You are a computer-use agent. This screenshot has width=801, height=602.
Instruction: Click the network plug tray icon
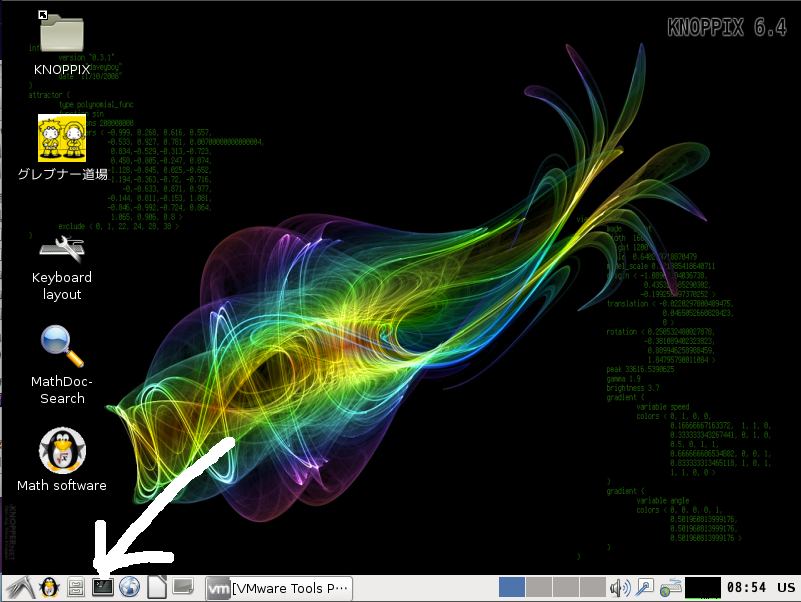coord(645,588)
